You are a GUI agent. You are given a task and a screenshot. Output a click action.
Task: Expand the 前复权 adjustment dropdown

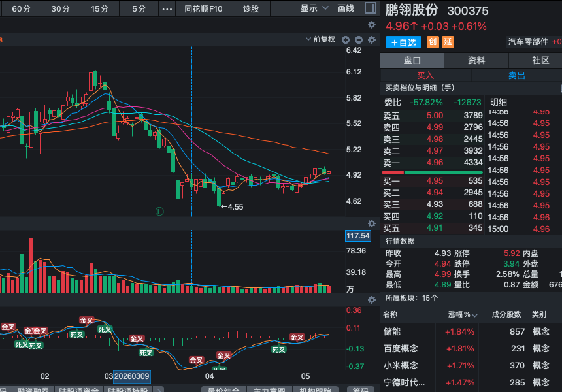pyautogui.click(x=320, y=39)
